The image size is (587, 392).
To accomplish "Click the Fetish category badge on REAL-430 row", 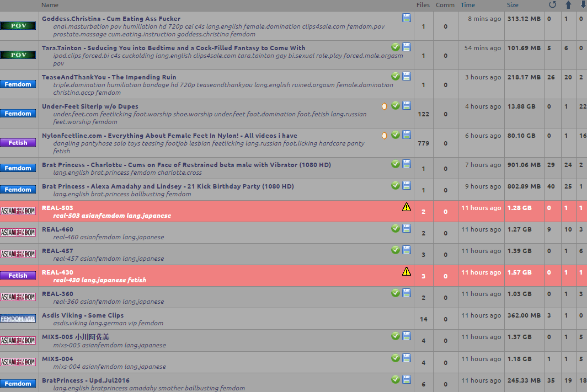I will click(x=18, y=276).
